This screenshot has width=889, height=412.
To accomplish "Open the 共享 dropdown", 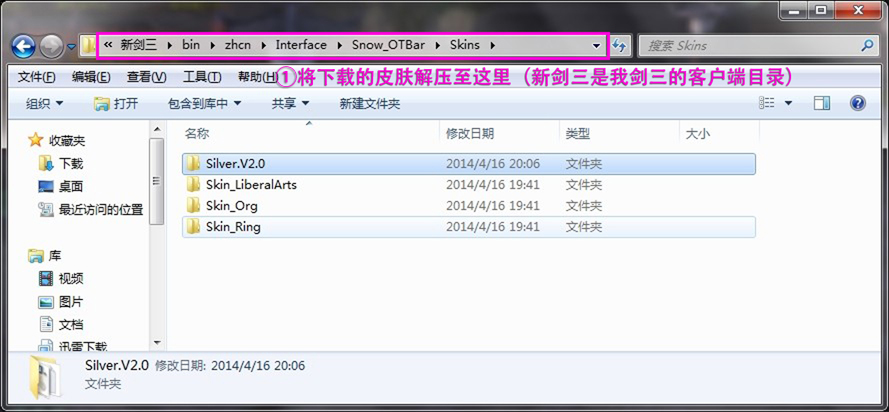I will [291, 103].
